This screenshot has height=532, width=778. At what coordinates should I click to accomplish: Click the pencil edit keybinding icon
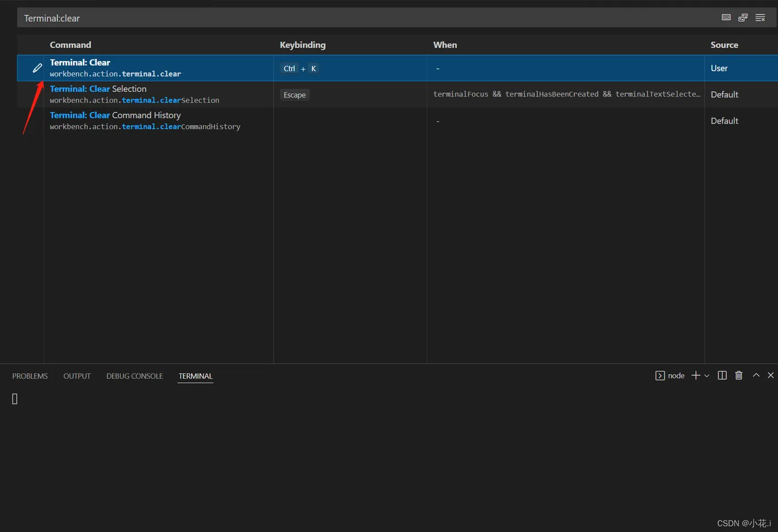tap(37, 68)
